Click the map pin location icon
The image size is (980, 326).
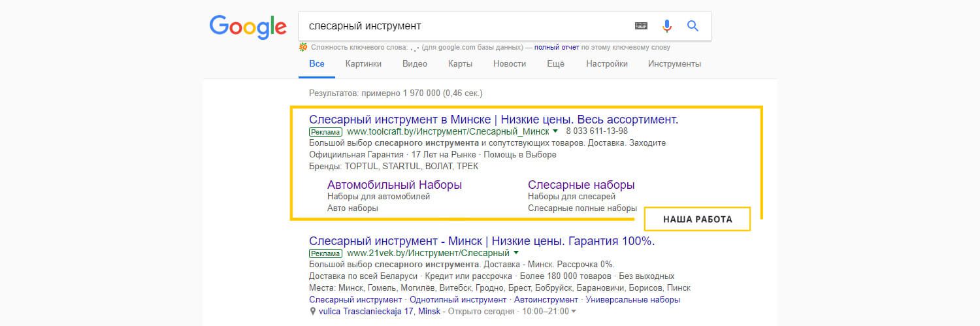[313, 312]
